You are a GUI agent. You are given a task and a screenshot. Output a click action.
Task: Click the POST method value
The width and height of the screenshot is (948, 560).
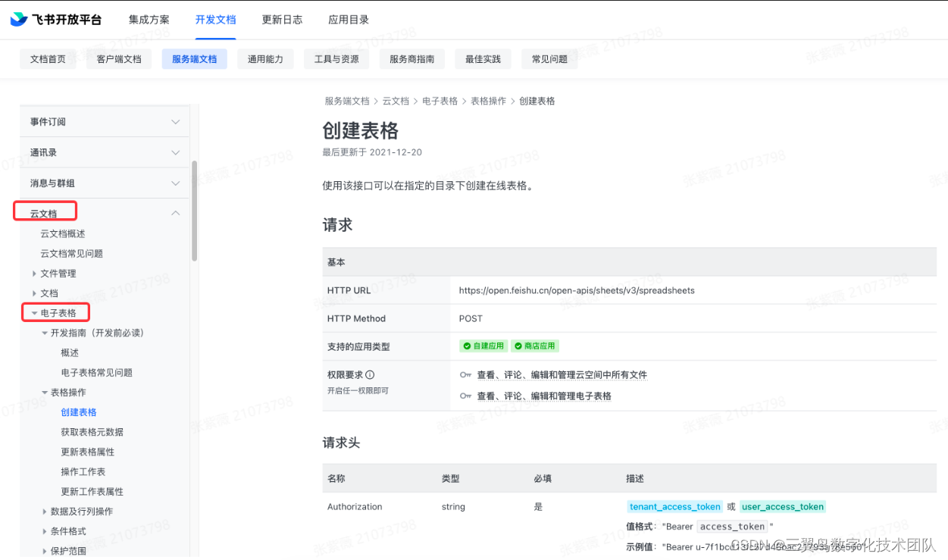click(471, 318)
